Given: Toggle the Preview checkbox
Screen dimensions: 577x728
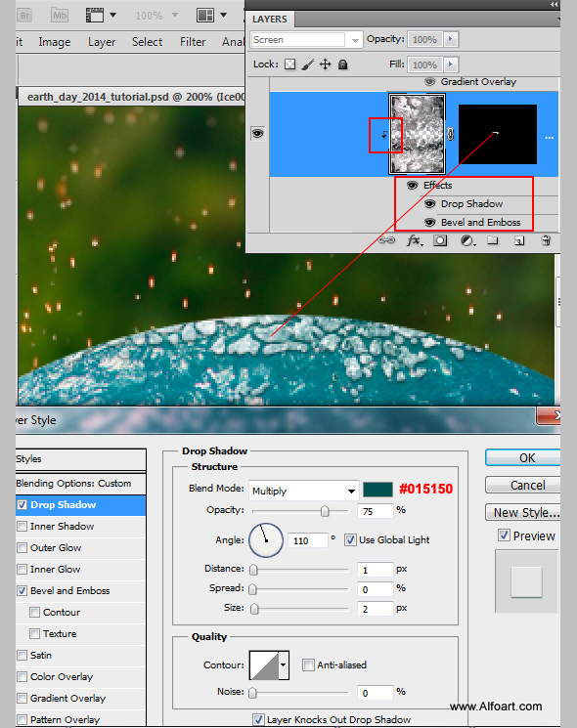Looking at the screenshot, I should (504, 535).
